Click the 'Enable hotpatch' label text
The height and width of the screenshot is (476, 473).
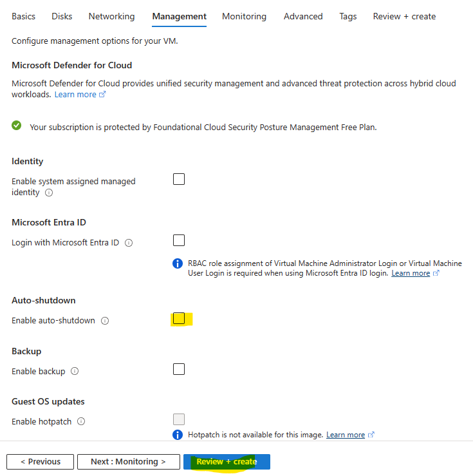pyautogui.click(x=42, y=422)
